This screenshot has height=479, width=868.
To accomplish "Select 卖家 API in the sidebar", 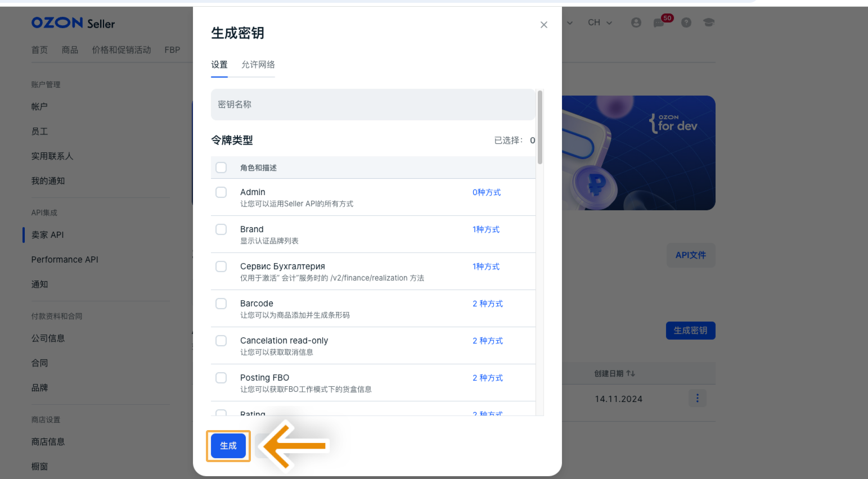I will click(48, 235).
